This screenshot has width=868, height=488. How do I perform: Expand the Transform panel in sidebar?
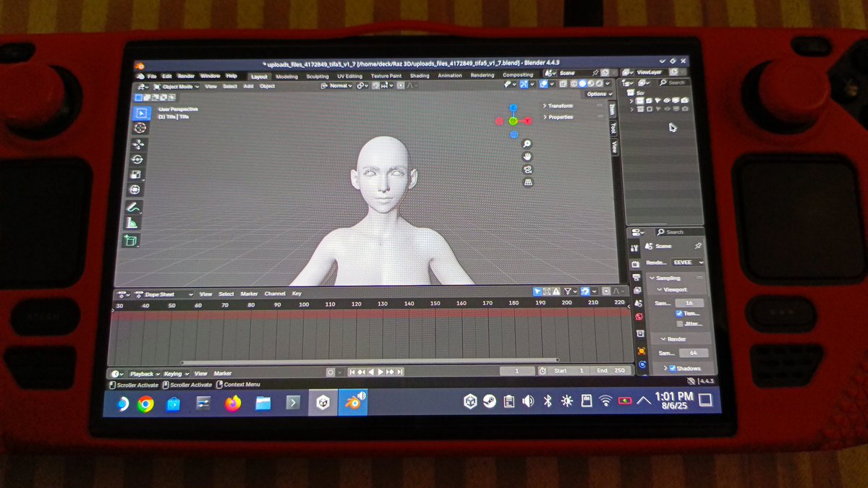point(558,106)
